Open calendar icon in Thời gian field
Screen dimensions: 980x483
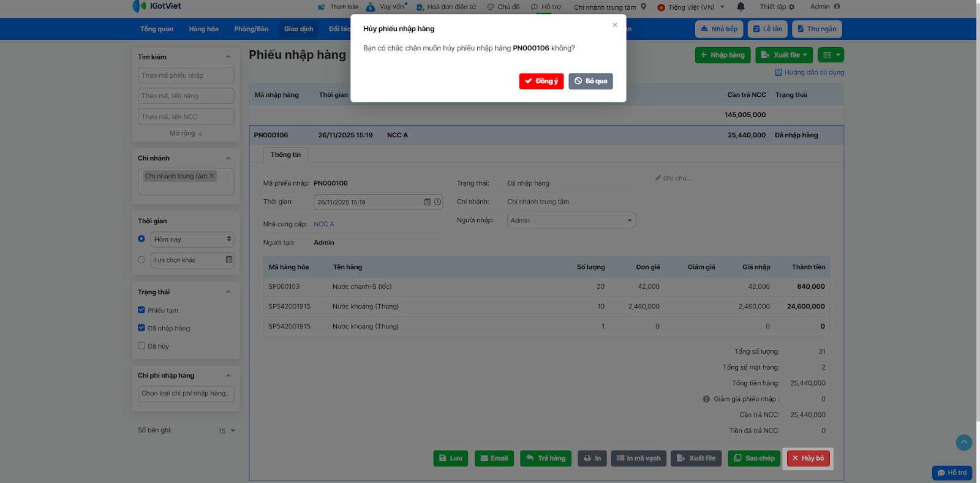428,202
